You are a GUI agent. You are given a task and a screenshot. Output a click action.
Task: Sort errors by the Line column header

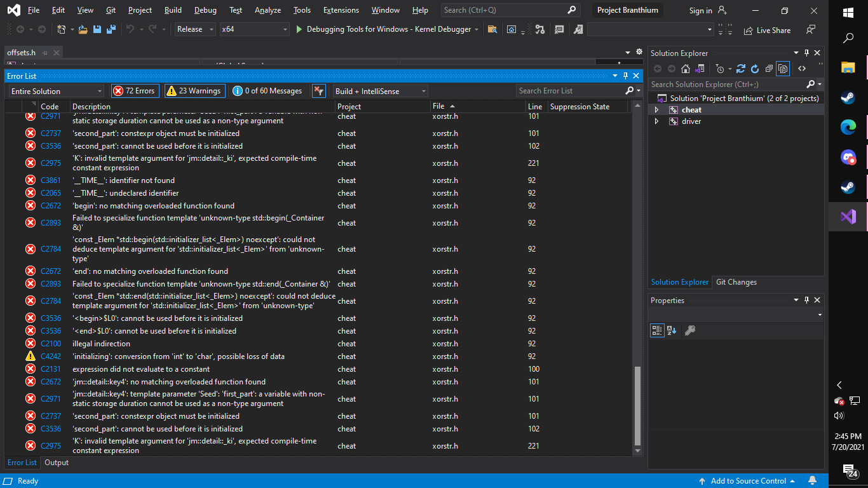tap(536, 107)
